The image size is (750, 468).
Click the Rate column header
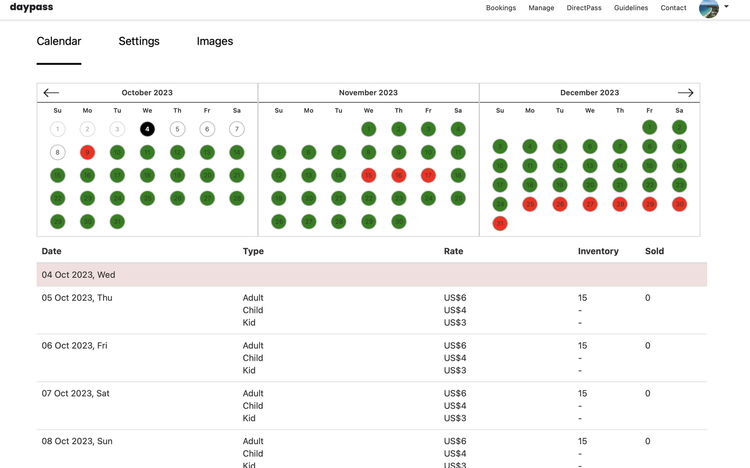[x=453, y=251]
